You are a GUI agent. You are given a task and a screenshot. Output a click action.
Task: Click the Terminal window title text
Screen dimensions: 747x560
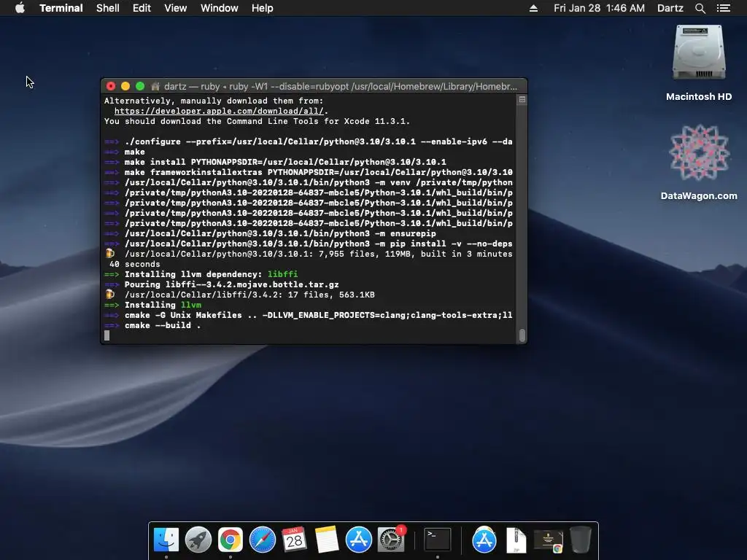pyautogui.click(x=340, y=86)
